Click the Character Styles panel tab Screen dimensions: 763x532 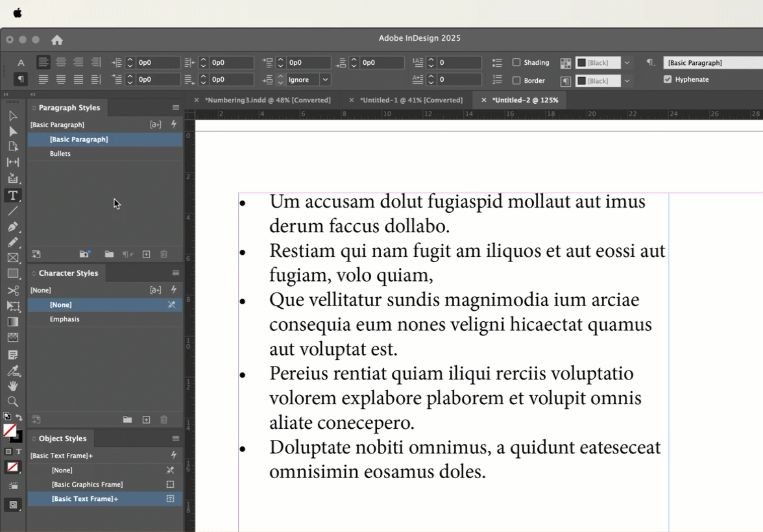coord(67,273)
